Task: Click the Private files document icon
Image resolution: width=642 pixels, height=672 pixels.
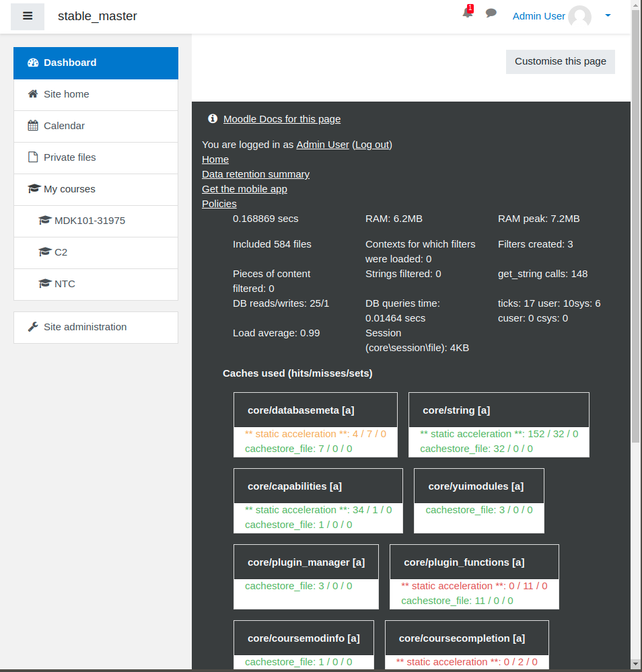Action: click(33, 157)
